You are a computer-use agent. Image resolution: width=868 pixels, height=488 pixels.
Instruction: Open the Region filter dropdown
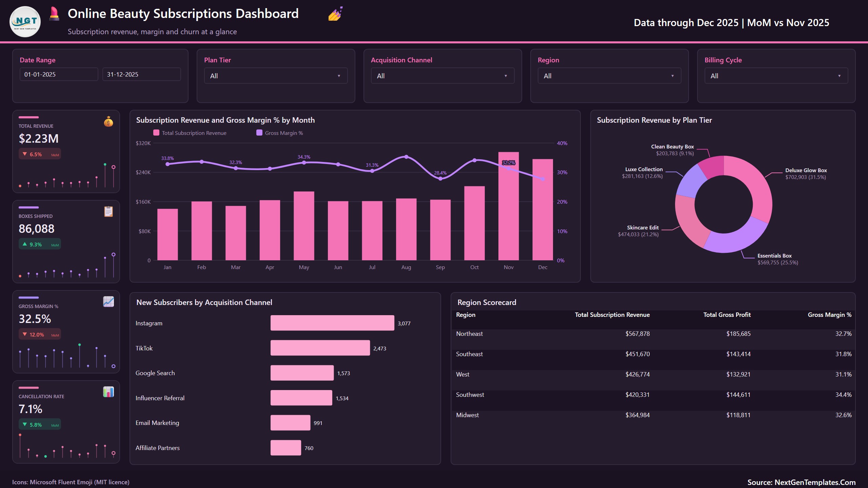[x=609, y=76]
